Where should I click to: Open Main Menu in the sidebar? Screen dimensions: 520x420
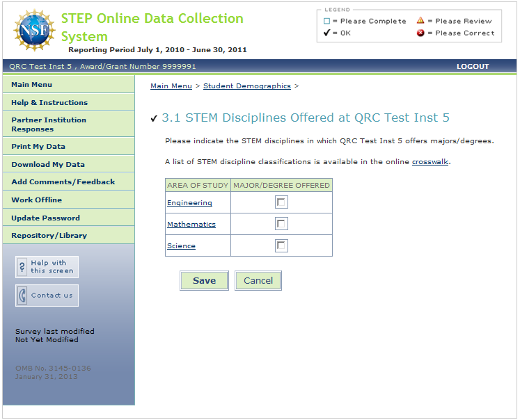(32, 85)
